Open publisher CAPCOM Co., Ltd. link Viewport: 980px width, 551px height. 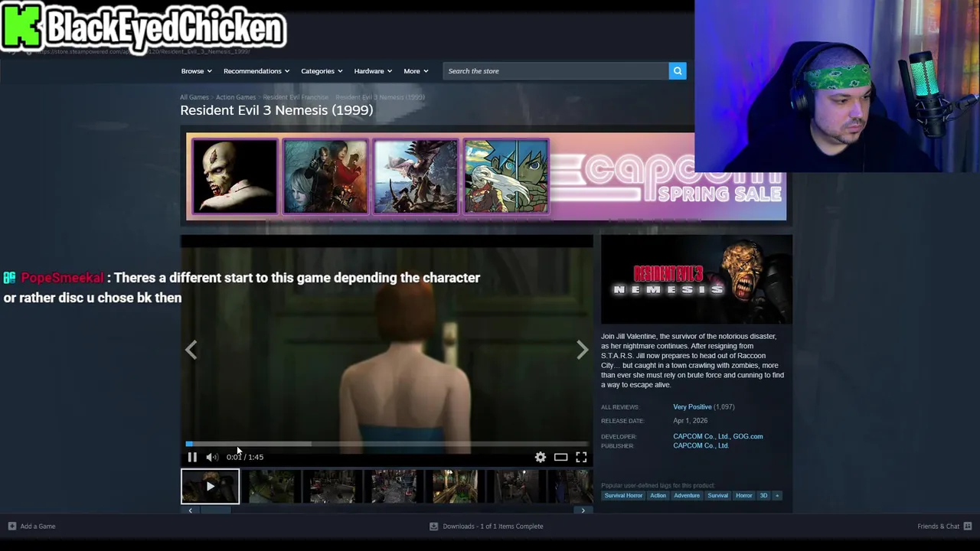click(701, 445)
